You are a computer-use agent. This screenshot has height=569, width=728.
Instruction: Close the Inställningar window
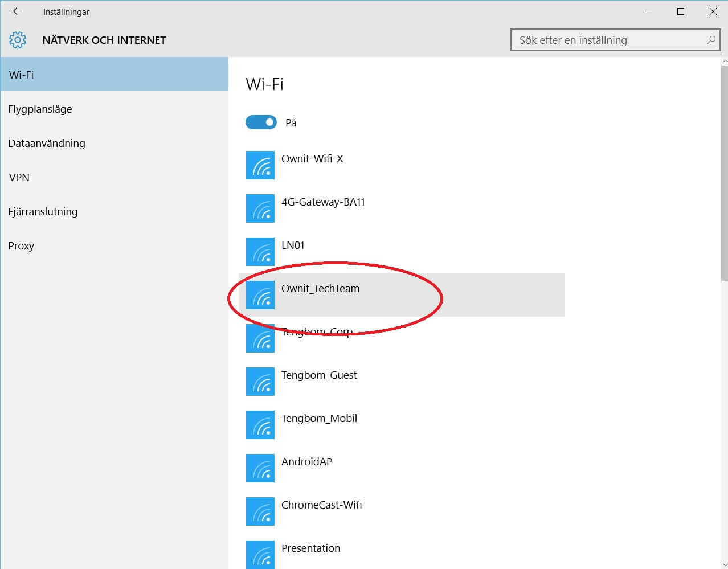click(x=713, y=11)
